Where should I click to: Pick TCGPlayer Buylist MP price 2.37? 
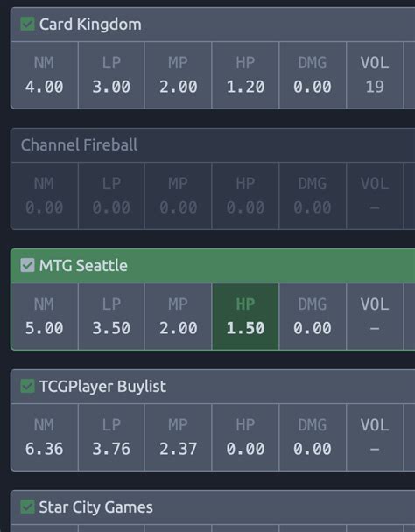pyautogui.click(x=179, y=437)
